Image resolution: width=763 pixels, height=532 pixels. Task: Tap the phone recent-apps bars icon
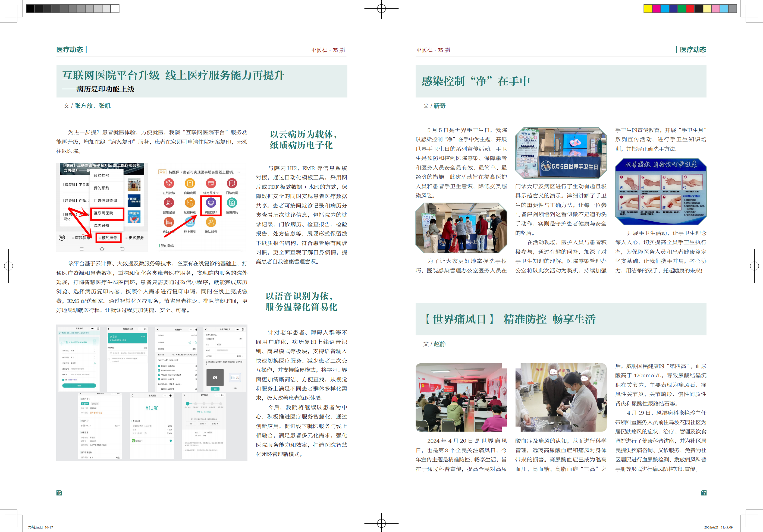[x=82, y=248]
